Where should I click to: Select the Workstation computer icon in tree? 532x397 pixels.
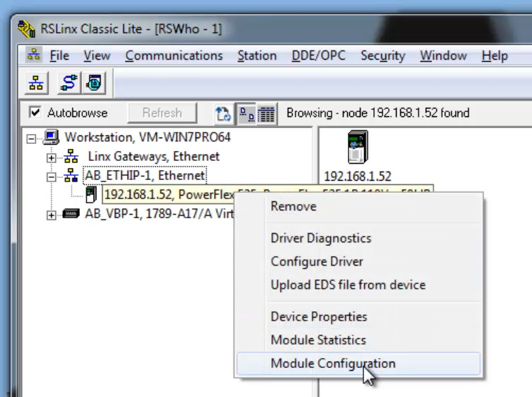(x=51, y=138)
